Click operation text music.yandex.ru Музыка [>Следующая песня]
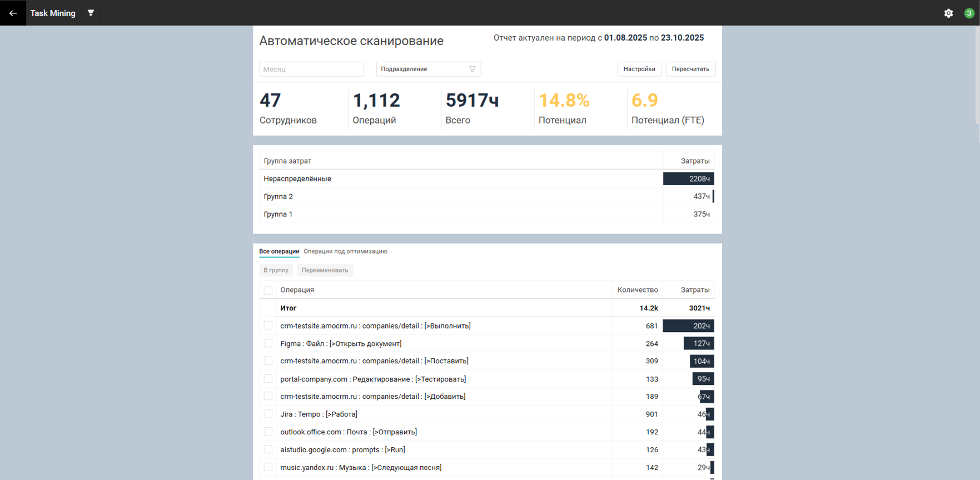This screenshot has height=480, width=980. tap(361, 468)
